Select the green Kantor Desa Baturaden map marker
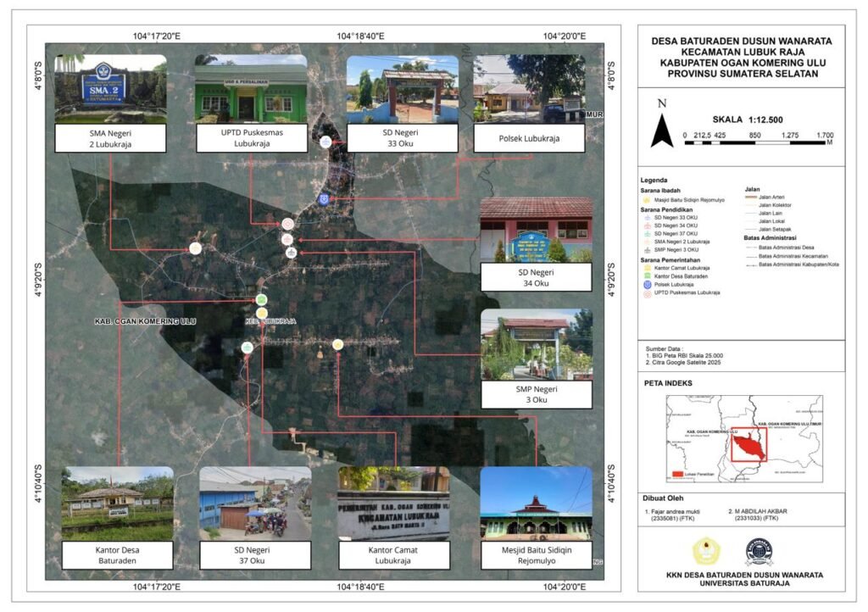Image resolution: width=868 pixels, height=612 pixels. [262, 300]
